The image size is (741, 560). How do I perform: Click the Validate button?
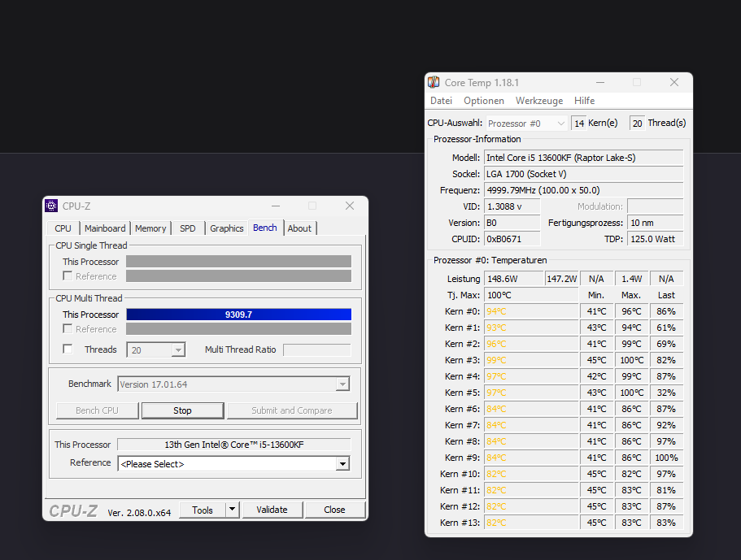(x=272, y=510)
